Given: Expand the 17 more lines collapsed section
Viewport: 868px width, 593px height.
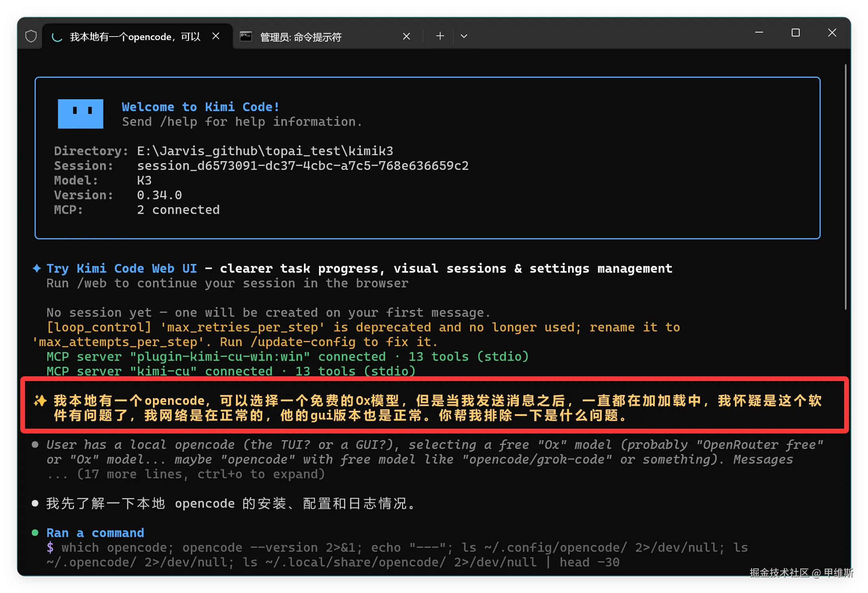Looking at the screenshot, I should pos(186,474).
